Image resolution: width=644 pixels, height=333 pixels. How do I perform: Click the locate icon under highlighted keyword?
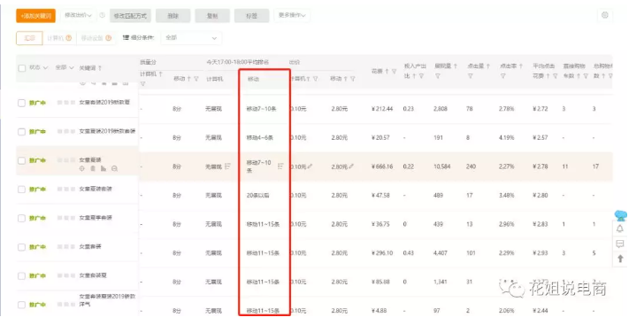[82, 168]
